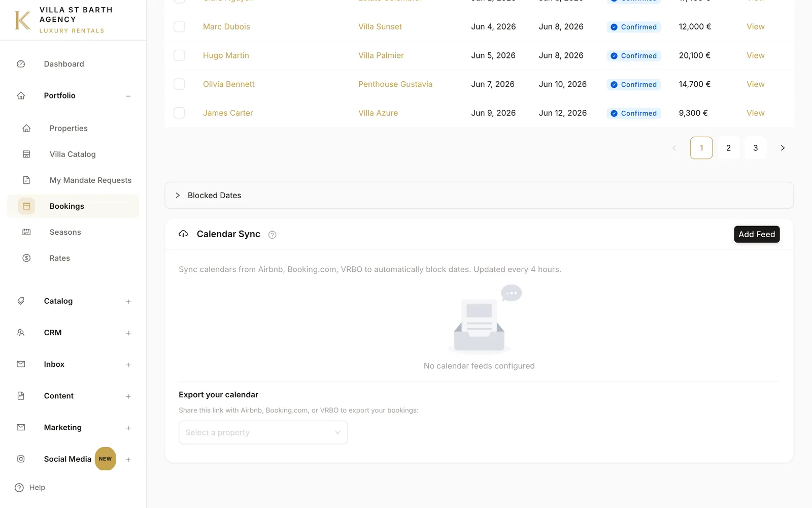The height and width of the screenshot is (508, 812).
Task: Click the Catalog tag icon
Action: [21, 301]
